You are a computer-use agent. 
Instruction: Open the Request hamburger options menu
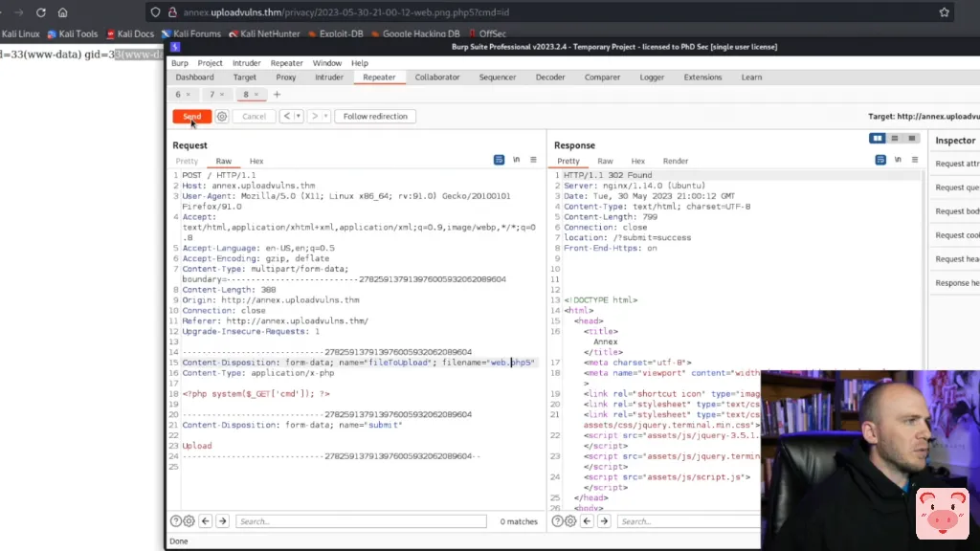[534, 160]
